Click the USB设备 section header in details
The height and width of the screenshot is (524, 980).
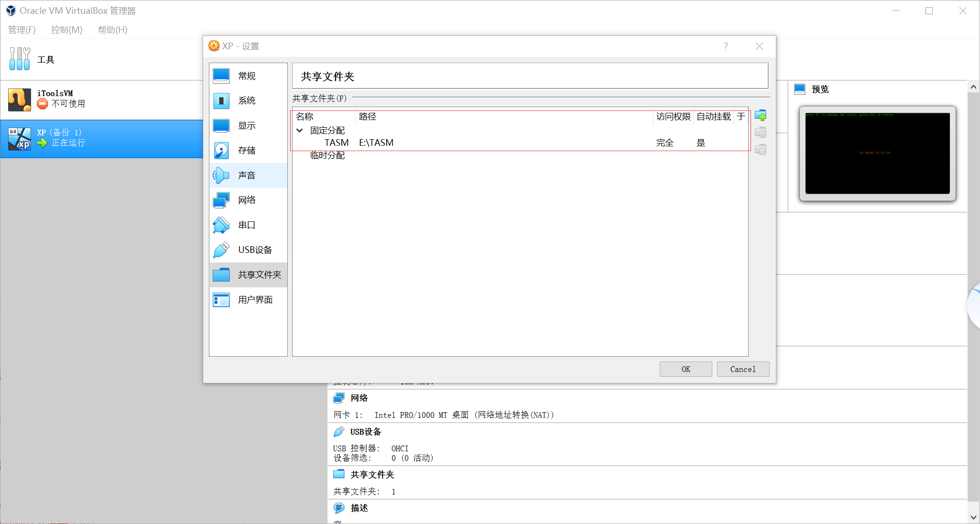point(366,432)
